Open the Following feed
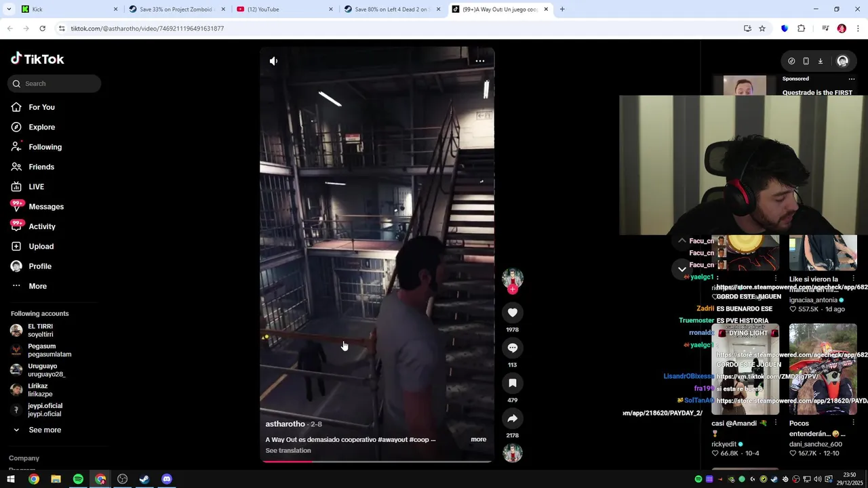 tap(45, 147)
